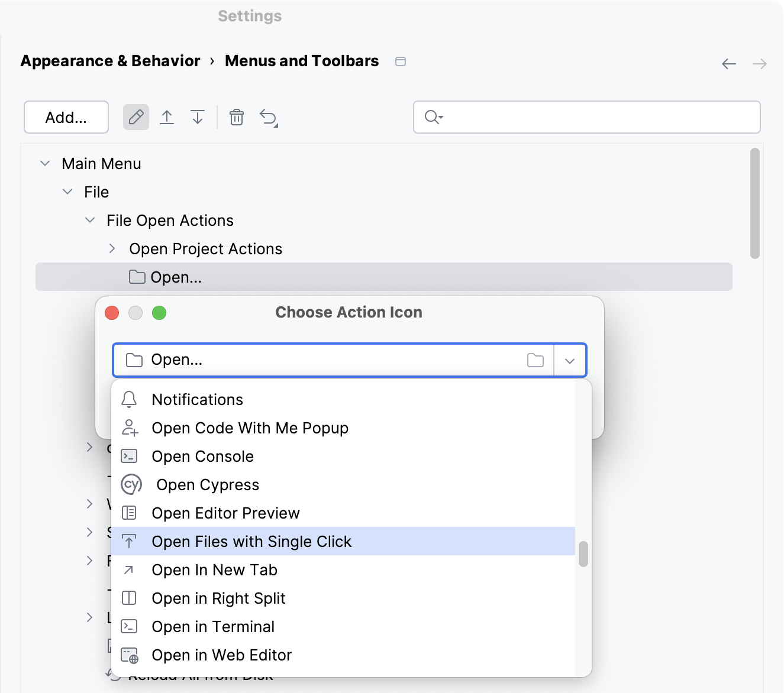Open the Appearance & Behavior breadcrumb
784x693 pixels.
tap(109, 61)
